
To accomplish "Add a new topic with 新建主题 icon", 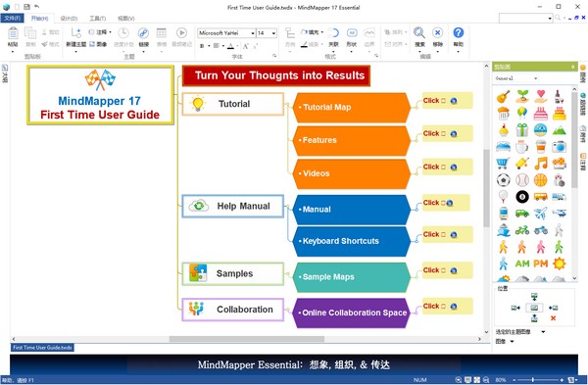I will (x=76, y=33).
